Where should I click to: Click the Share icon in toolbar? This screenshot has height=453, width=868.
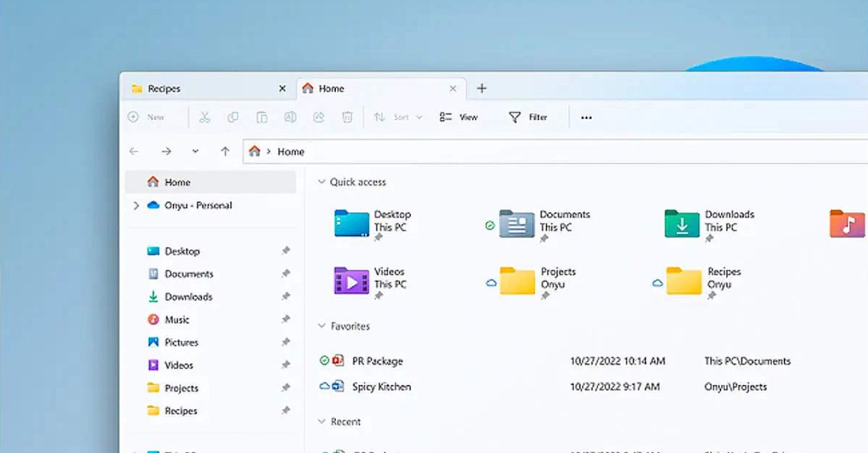(318, 117)
